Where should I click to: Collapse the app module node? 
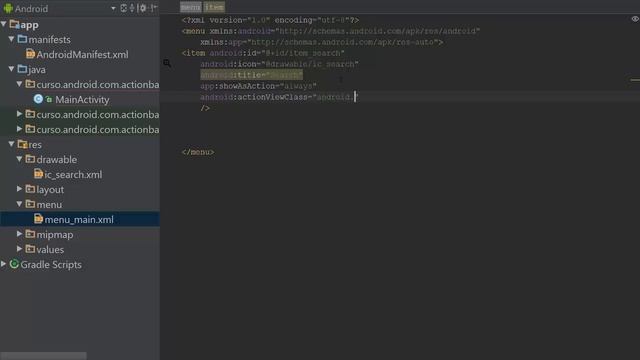(x=4, y=24)
